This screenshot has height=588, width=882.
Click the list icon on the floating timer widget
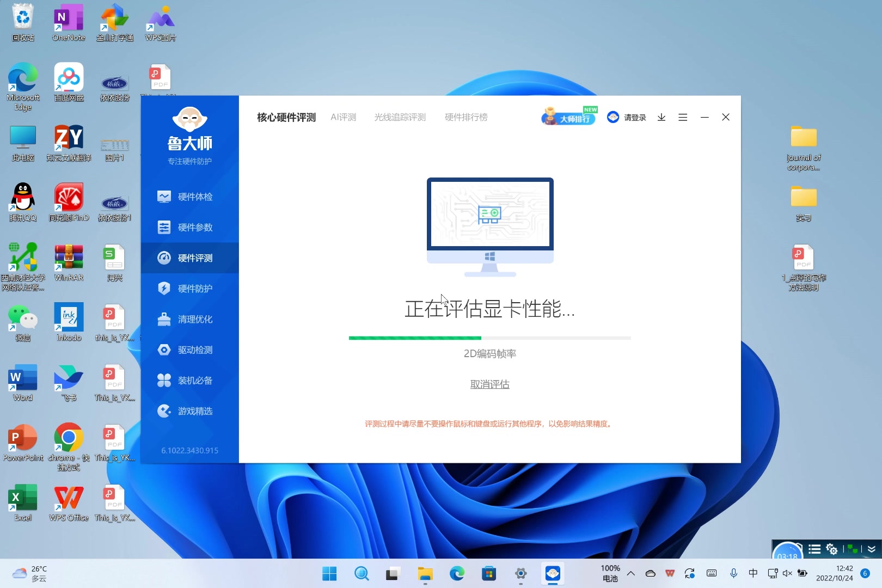[814, 550]
